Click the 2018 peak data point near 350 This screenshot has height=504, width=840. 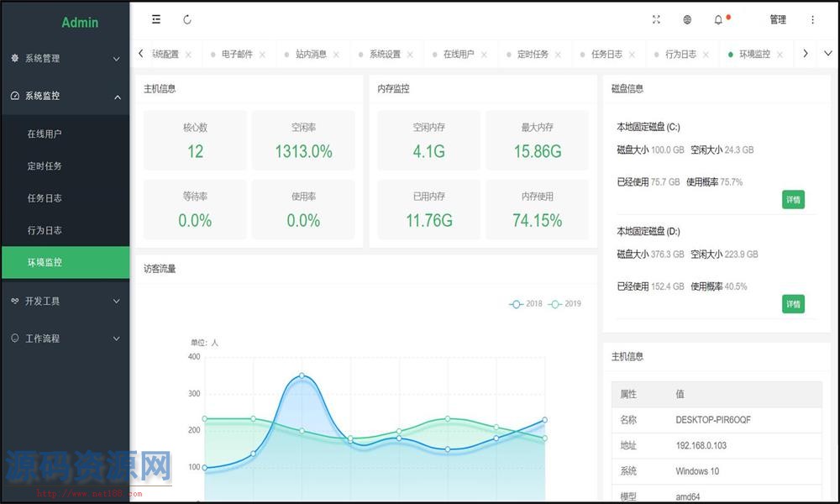pos(302,375)
